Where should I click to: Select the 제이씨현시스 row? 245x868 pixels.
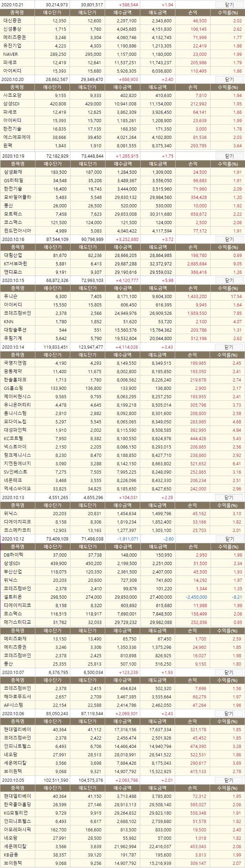(x=122, y=396)
